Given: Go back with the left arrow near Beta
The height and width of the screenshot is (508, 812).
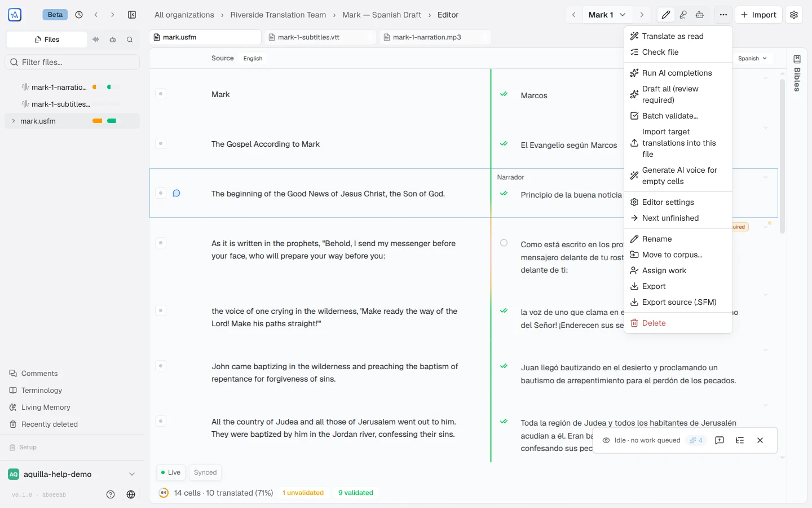Looking at the screenshot, I should click(x=96, y=15).
